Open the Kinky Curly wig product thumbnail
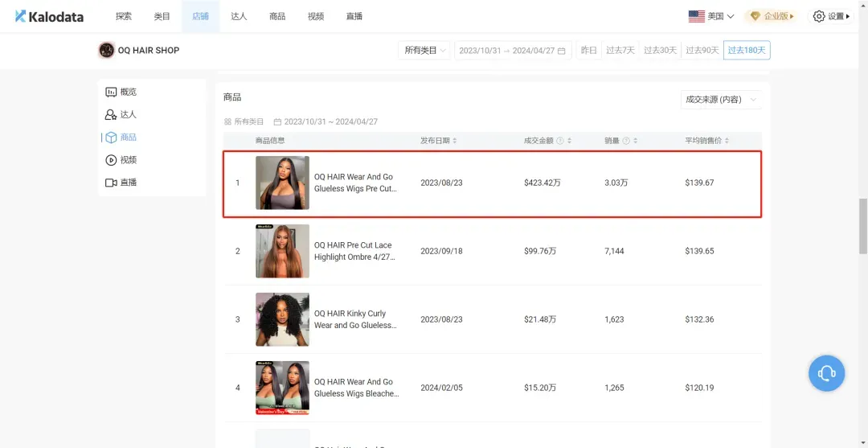 tap(282, 319)
